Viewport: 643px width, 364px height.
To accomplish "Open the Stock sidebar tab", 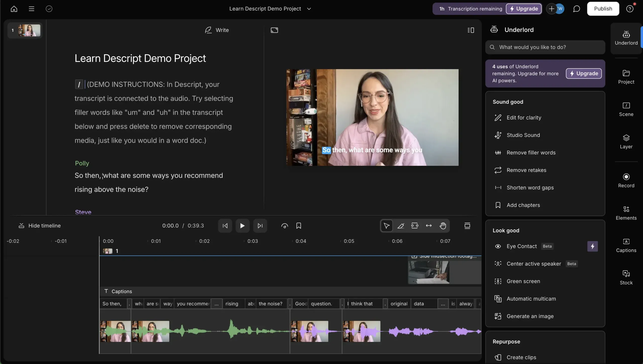I will (626, 278).
